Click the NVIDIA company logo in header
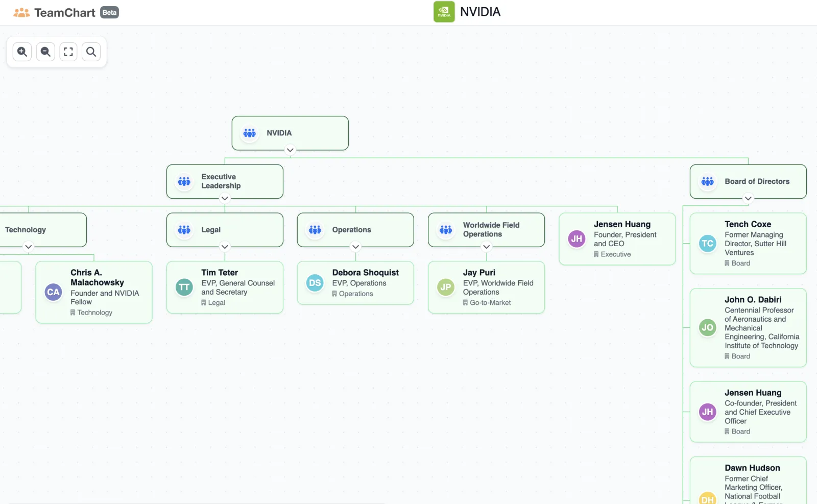817x504 pixels. 444,12
